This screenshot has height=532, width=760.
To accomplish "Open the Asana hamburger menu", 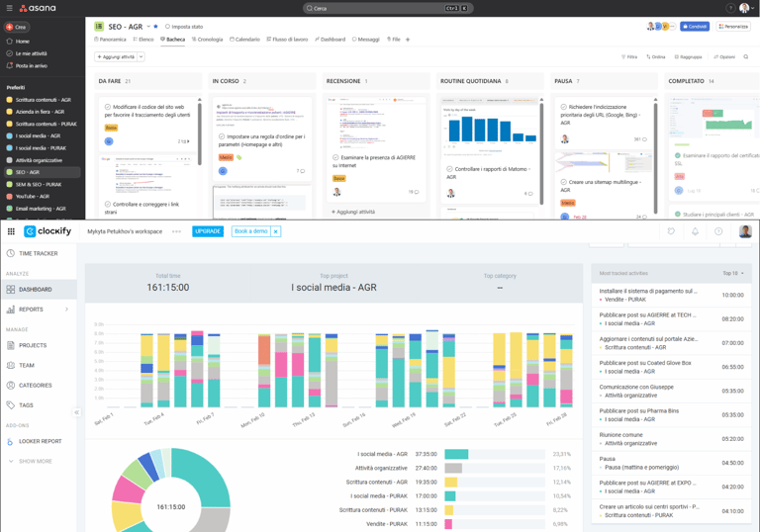I will [x=9, y=8].
